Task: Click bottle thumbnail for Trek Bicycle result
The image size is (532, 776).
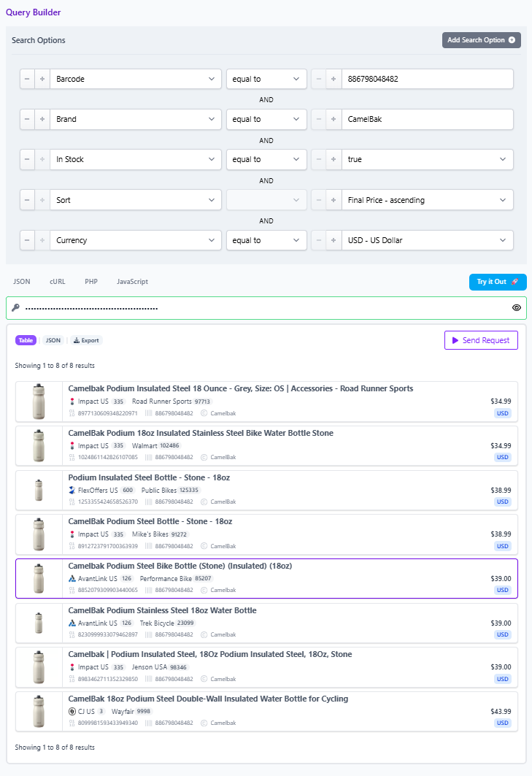Action: pyautogui.click(x=39, y=623)
